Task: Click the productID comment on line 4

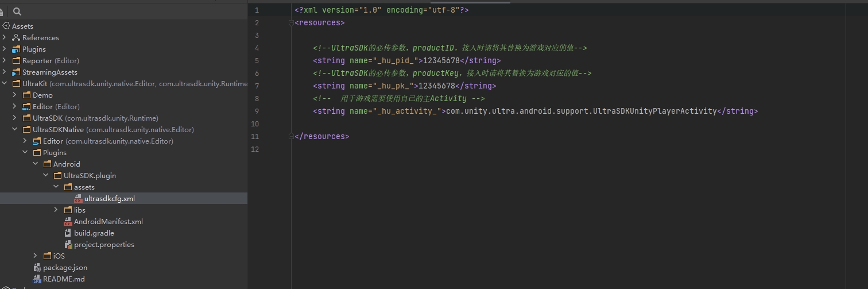Action: click(x=450, y=48)
